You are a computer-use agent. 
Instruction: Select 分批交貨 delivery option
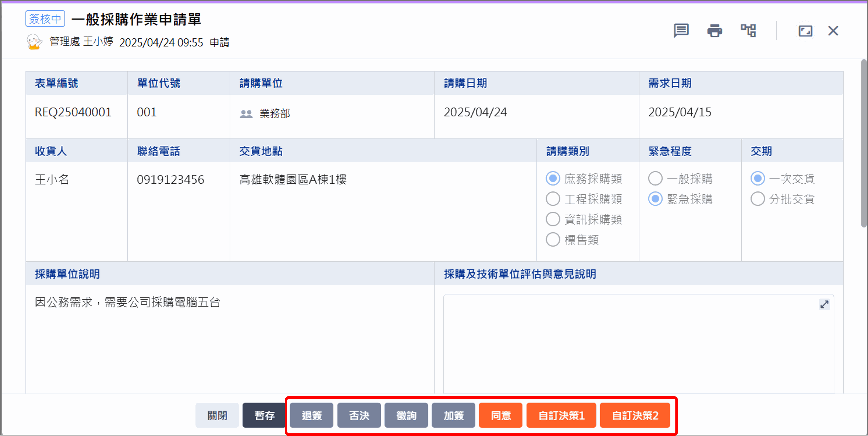point(758,199)
